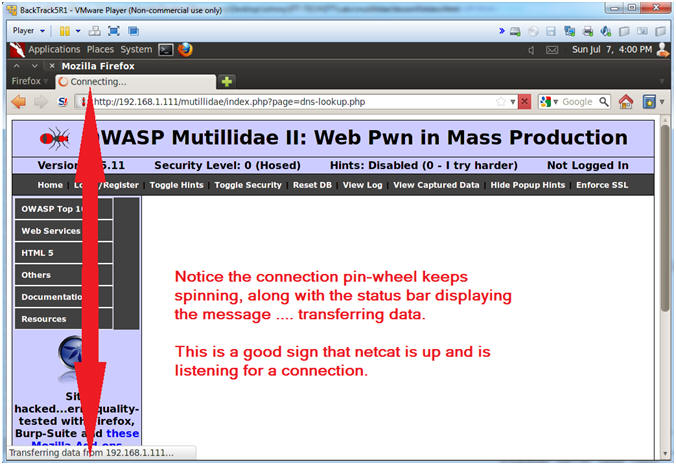Focus the Google search box

pos(578,102)
